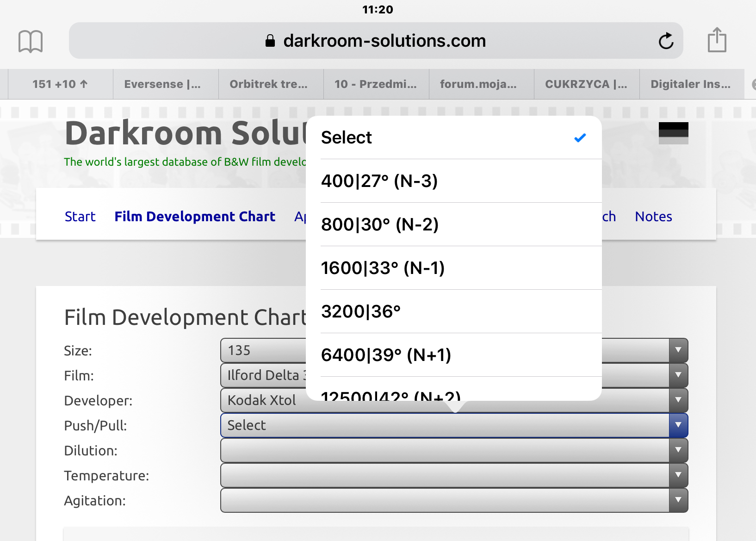
Task: Go to the Film Development Chart link
Action: point(195,217)
